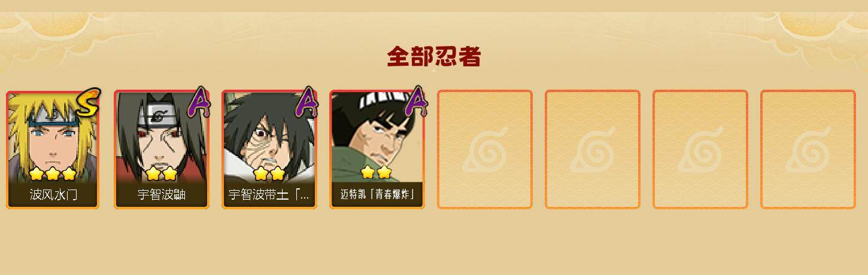Select the third empty ninja slot
Screen dimensions: 868x275
coord(700,149)
